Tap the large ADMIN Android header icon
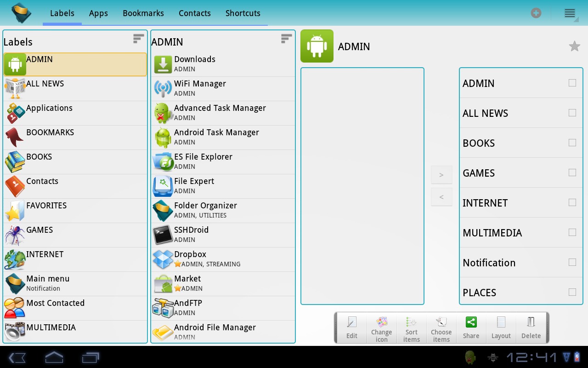 [317, 46]
